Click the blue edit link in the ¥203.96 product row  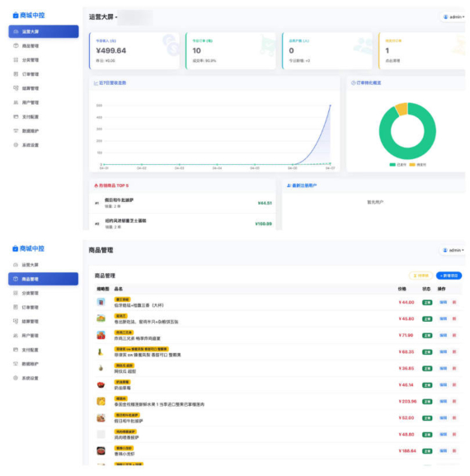click(444, 401)
